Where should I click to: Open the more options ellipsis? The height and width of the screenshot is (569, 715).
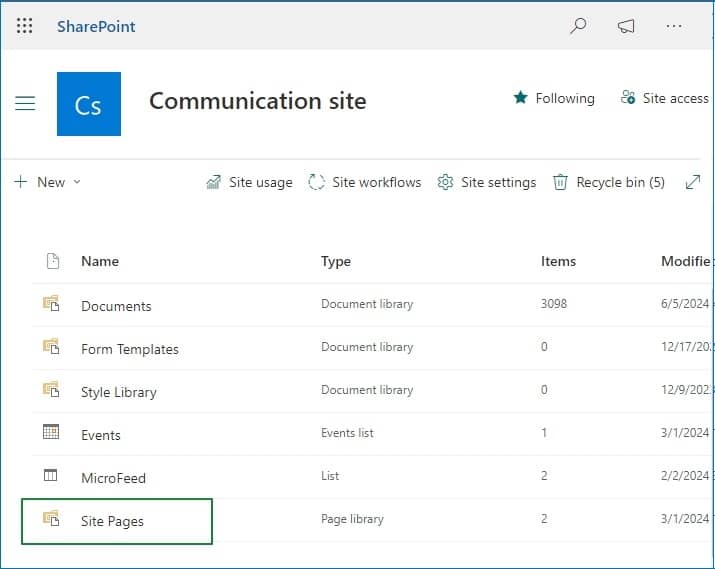[x=674, y=26]
